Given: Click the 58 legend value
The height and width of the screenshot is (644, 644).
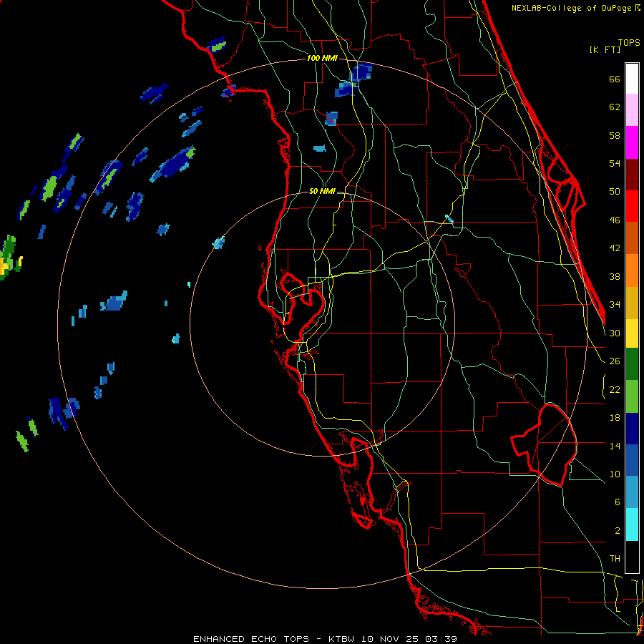Looking at the screenshot, I should [615, 135].
